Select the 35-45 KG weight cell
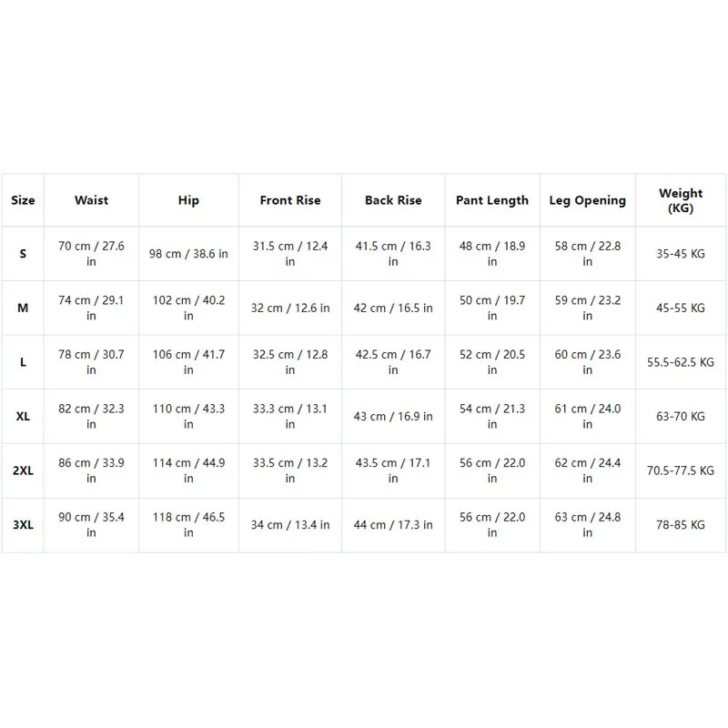Image resolution: width=728 pixels, height=728 pixels. click(x=681, y=254)
